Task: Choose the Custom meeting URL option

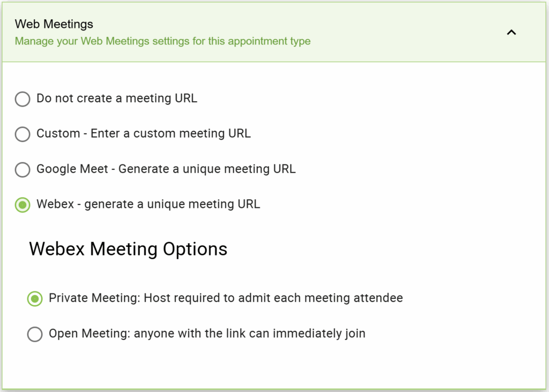Action: [x=22, y=134]
